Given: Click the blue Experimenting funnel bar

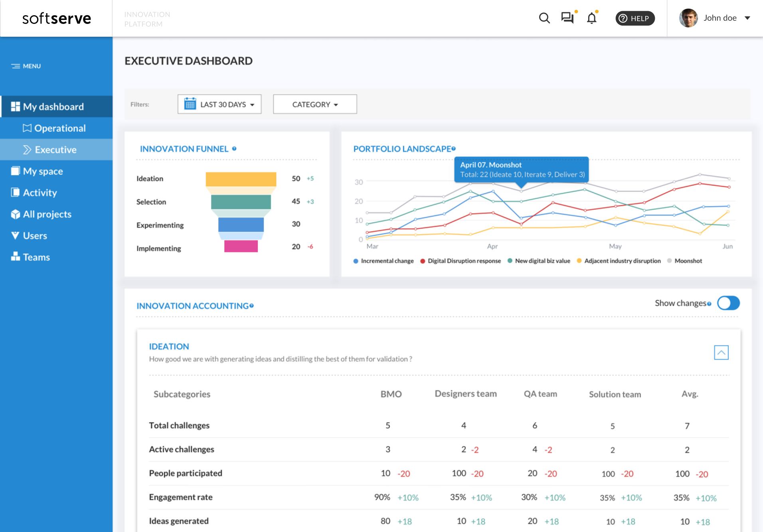Looking at the screenshot, I should (x=241, y=225).
